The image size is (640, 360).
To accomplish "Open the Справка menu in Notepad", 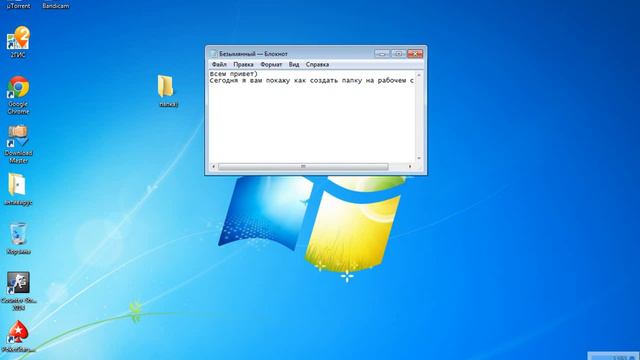I will tap(317, 64).
